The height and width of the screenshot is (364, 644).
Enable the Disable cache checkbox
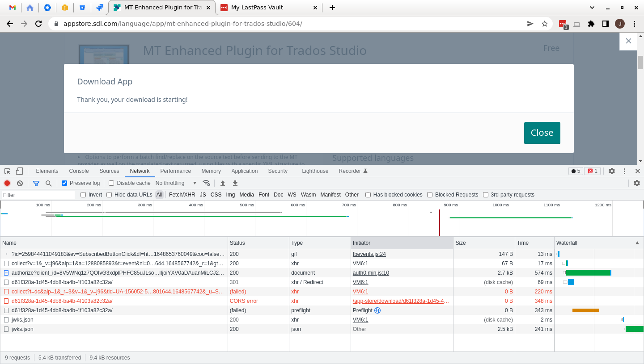click(111, 183)
